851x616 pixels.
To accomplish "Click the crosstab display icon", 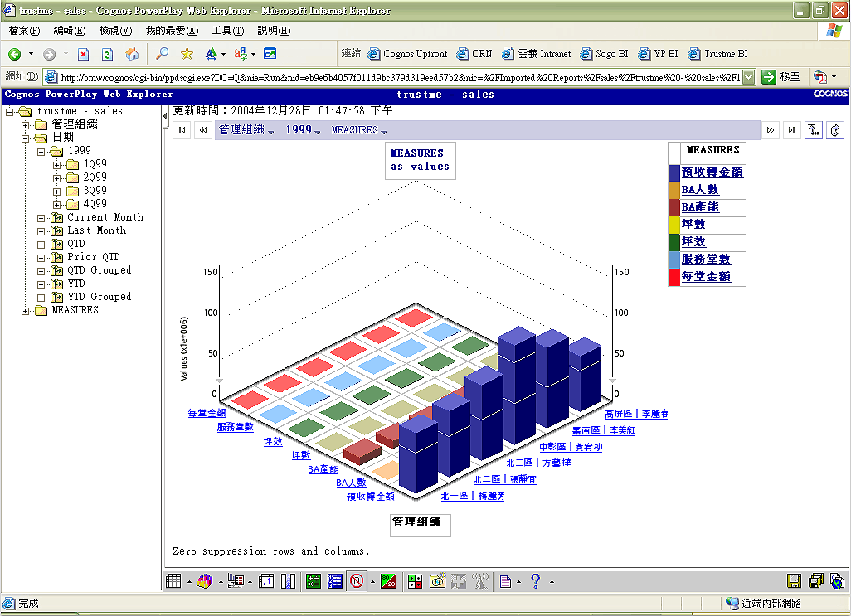I will (173, 581).
